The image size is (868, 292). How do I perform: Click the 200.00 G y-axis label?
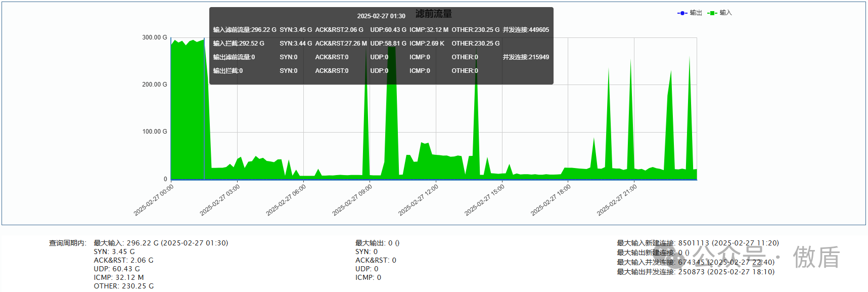click(x=154, y=85)
